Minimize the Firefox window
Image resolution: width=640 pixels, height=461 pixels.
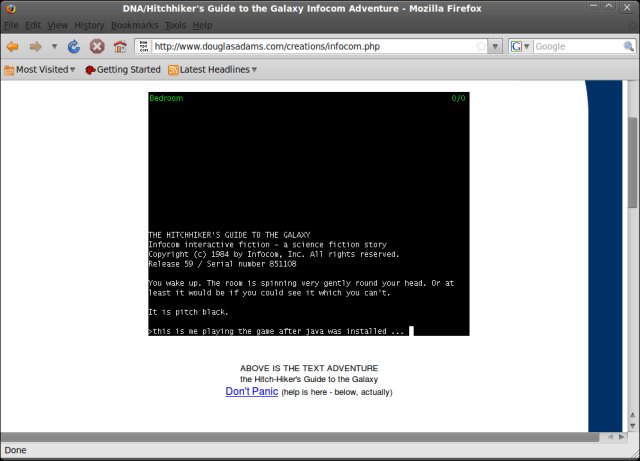(x=593, y=7)
